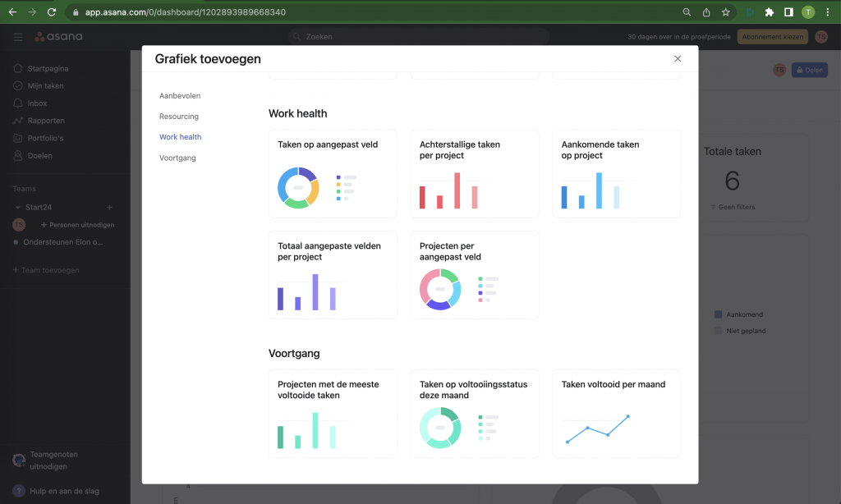This screenshot has height=504, width=841.
Task: Close the Grafiek toevoegen dialog
Action: [678, 58]
